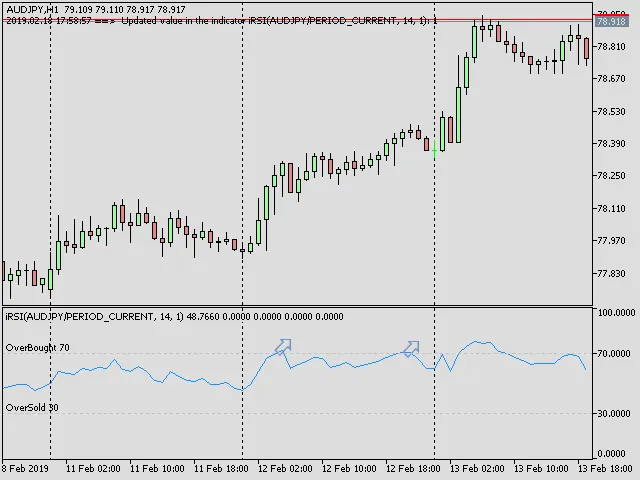Screen dimensions: 640x480
Task: Click the 30.0000 RSI scale value
Action: pos(614,414)
